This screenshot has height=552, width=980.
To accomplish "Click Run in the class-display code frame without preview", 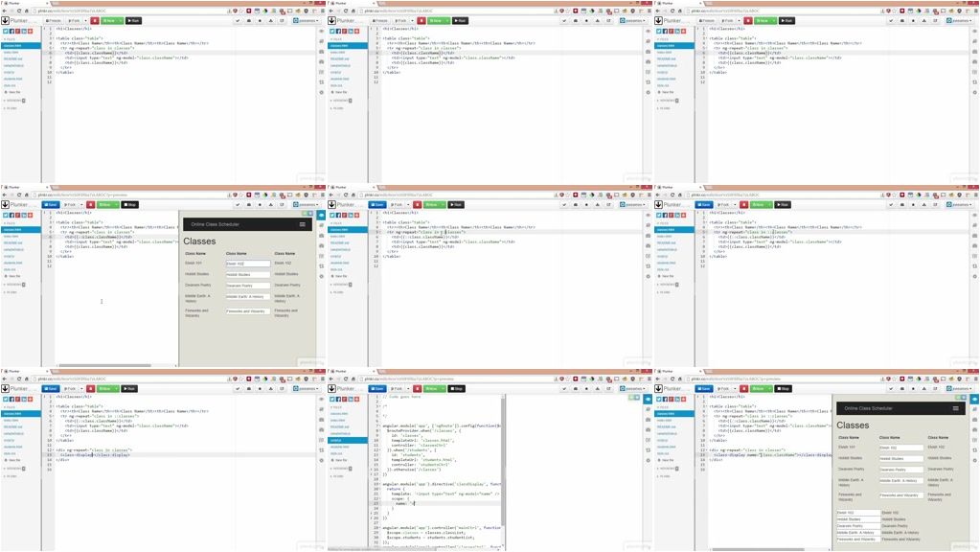I will click(129, 388).
